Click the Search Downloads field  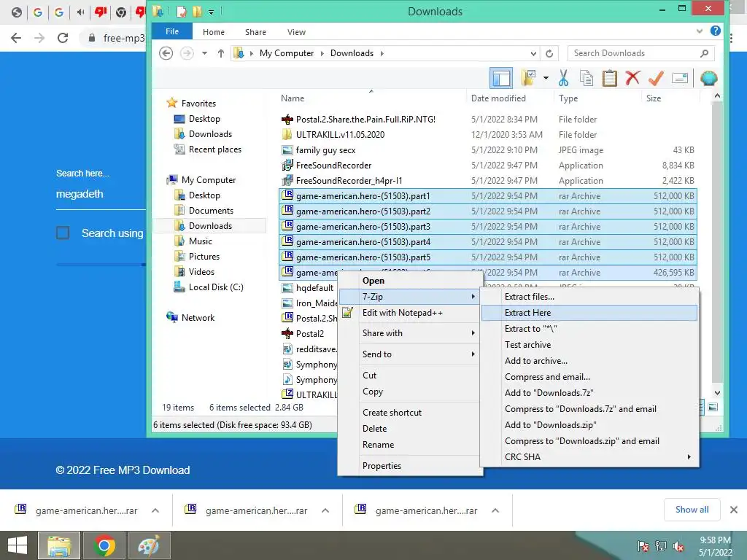tap(640, 53)
